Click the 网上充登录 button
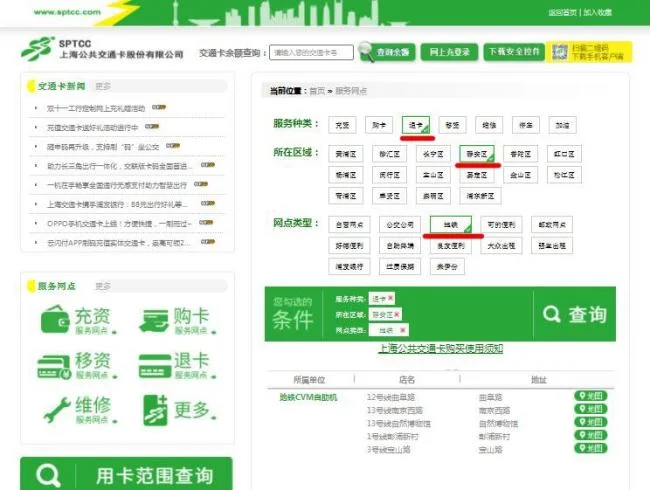The height and width of the screenshot is (490, 650). point(449,52)
